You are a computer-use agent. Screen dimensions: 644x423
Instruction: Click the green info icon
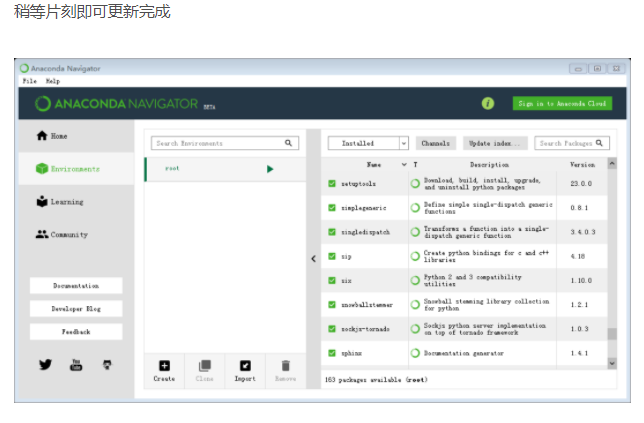click(488, 103)
